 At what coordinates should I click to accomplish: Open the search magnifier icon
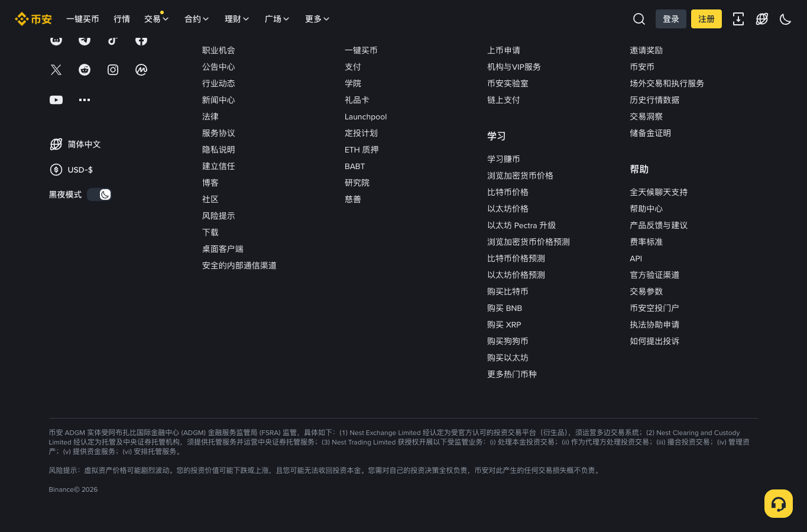[639, 19]
